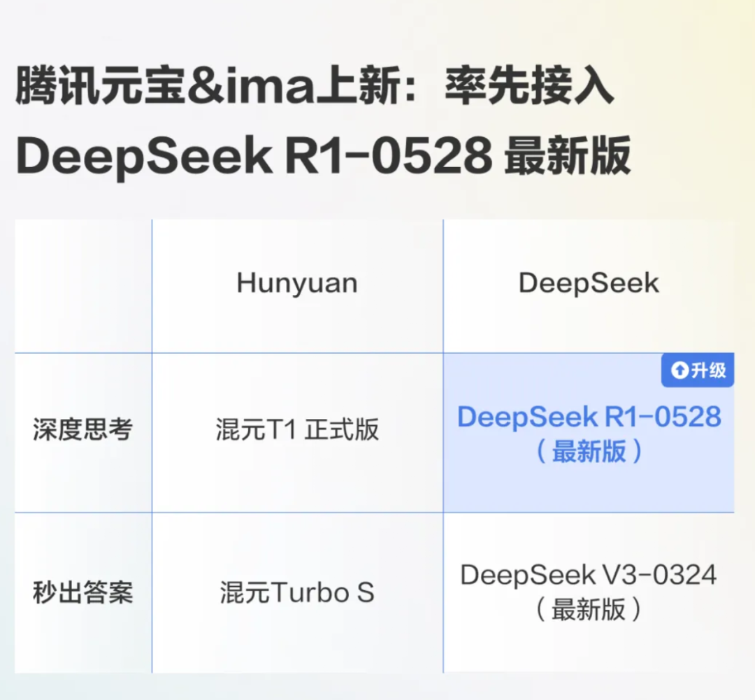
Task: Select the Hunyuan column header
Action: 297,283
